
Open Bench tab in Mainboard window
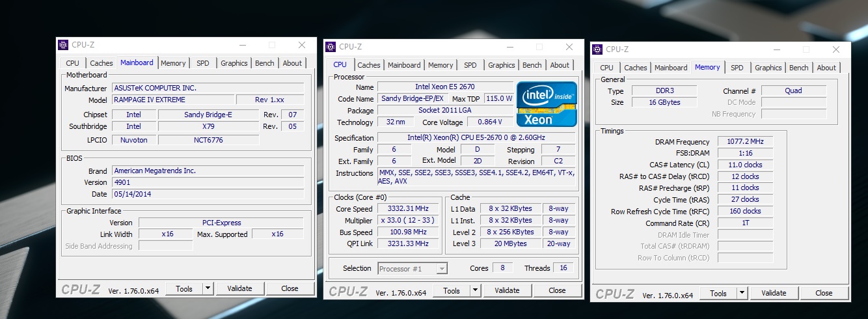[x=264, y=63]
